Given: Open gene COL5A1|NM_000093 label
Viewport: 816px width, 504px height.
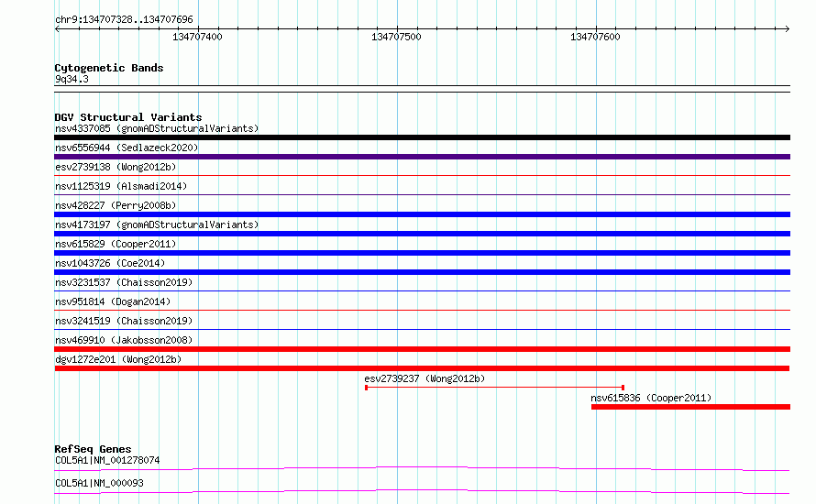Looking at the screenshot, I should pos(99,483).
